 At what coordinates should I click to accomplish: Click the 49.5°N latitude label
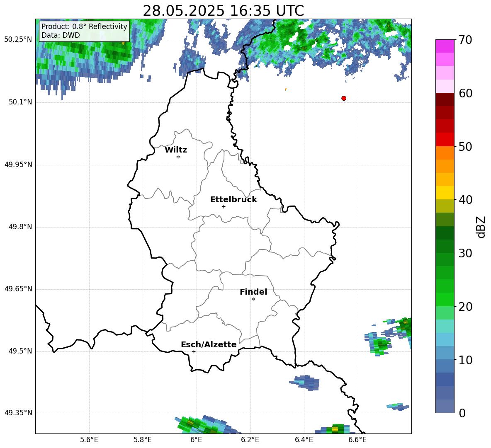21,351
